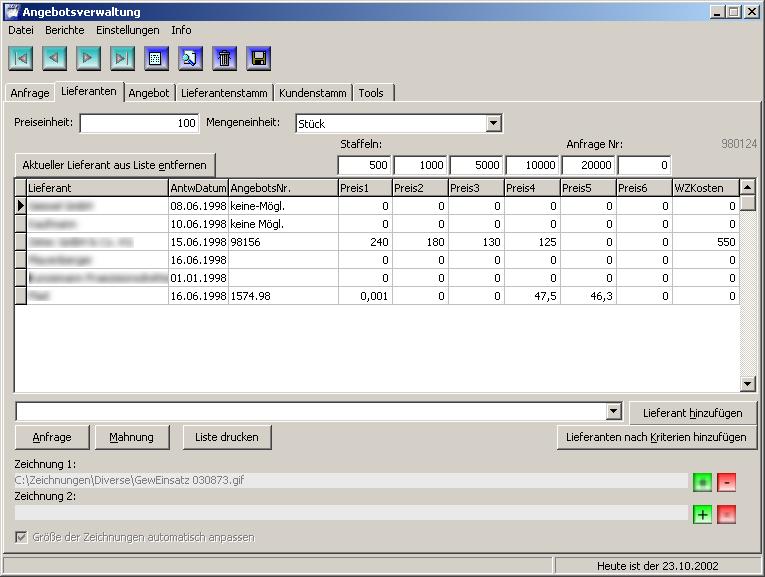Open the Einstellungen menu
Viewport: 765px width, 577px height.
pos(128,30)
